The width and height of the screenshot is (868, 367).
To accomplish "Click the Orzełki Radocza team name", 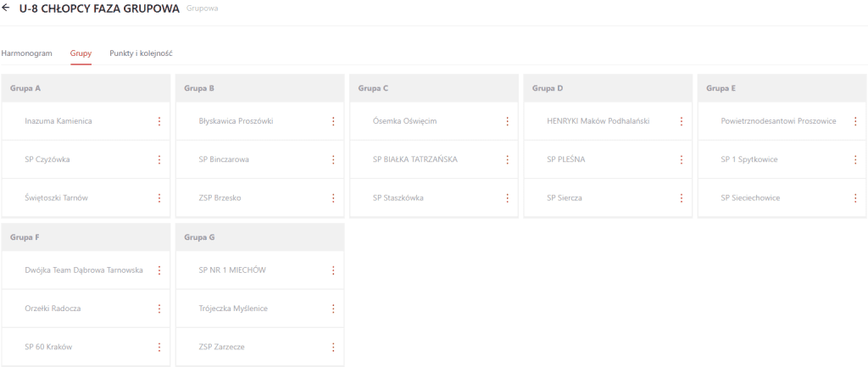I will 53,309.
